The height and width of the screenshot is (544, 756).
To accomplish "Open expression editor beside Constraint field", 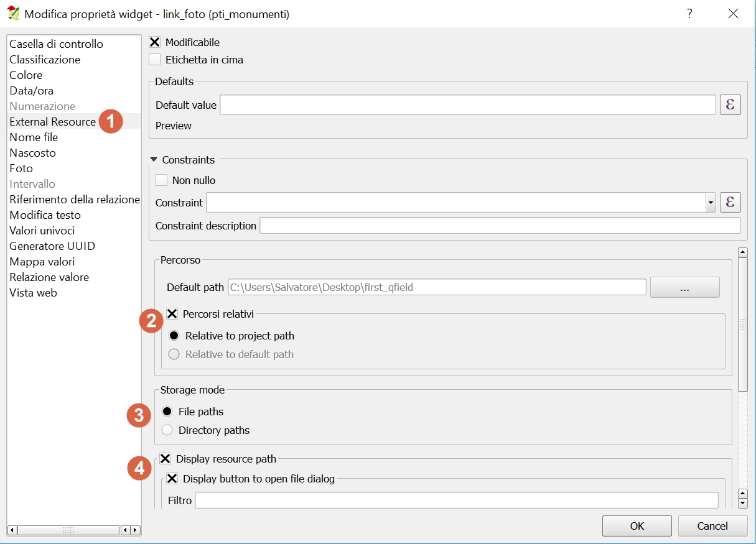I will click(x=730, y=202).
